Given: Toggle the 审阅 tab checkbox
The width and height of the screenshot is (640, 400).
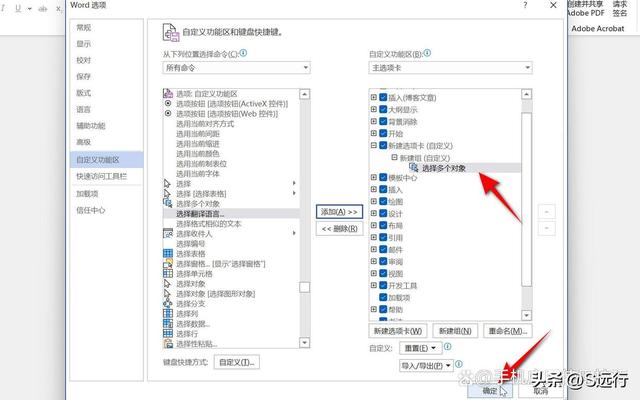Looking at the screenshot, I should click(383, 261).
